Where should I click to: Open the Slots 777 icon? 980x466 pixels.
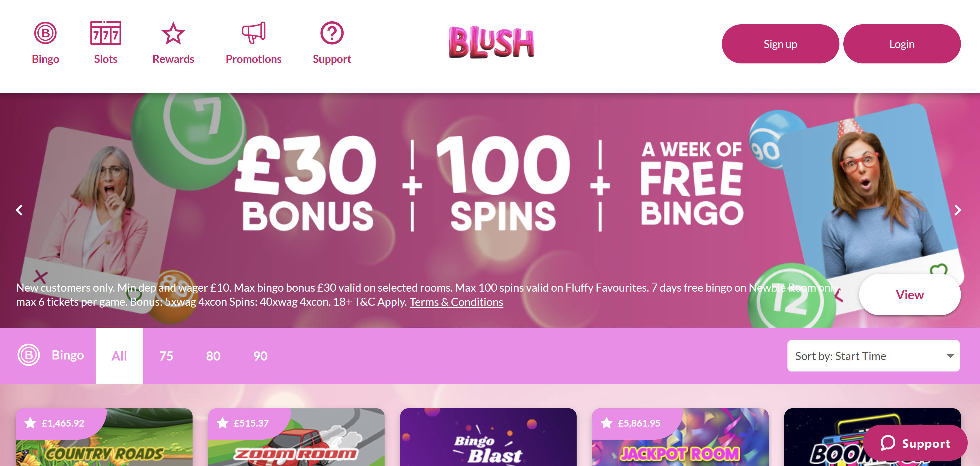pos(106,33)
